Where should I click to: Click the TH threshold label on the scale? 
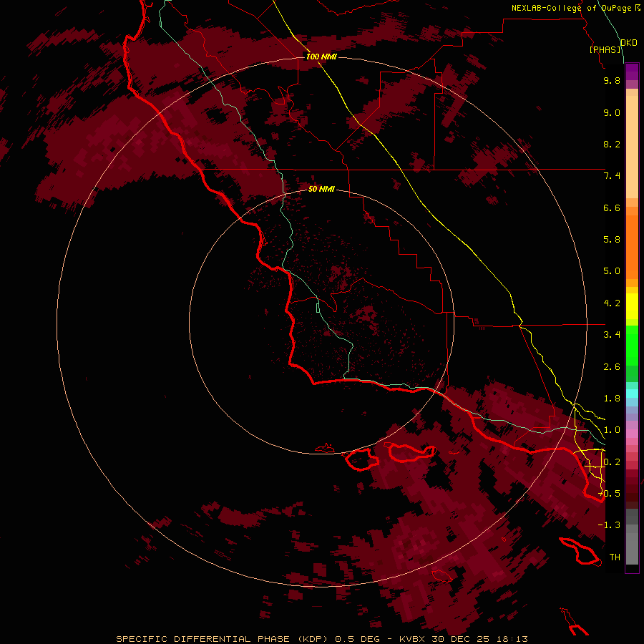pyautogui.click(x=615, y=557)
